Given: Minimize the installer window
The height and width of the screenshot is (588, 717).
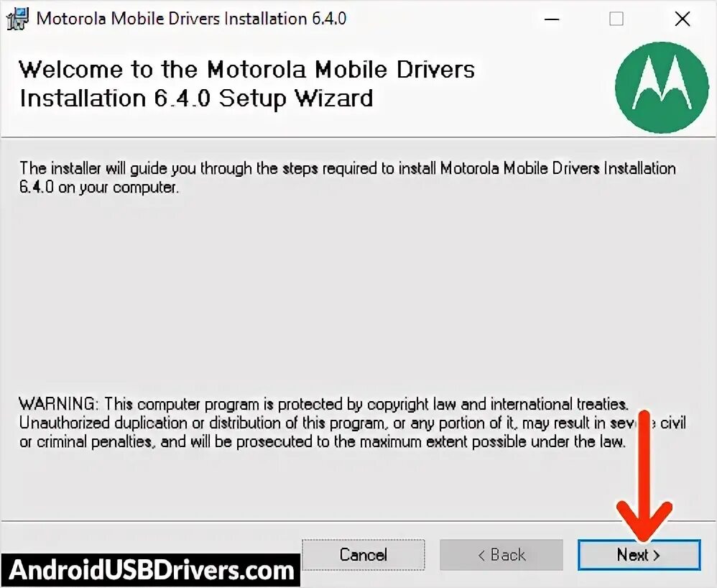Looking at the screenshot, I should pos(552,19).
